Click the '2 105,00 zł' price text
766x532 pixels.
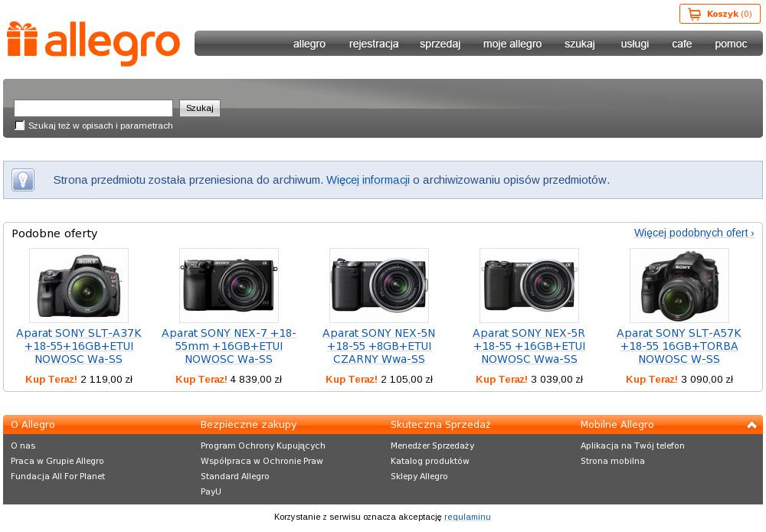coord(407,379)
